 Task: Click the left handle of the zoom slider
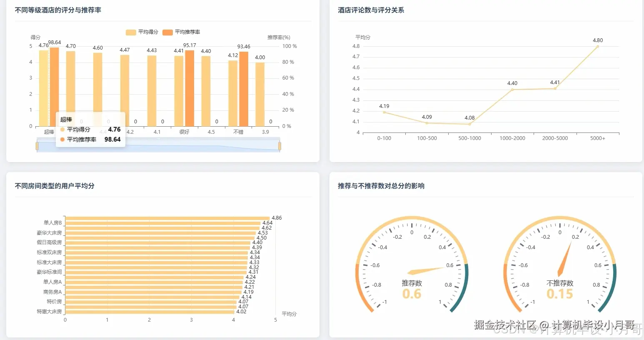tap(37, 146)
